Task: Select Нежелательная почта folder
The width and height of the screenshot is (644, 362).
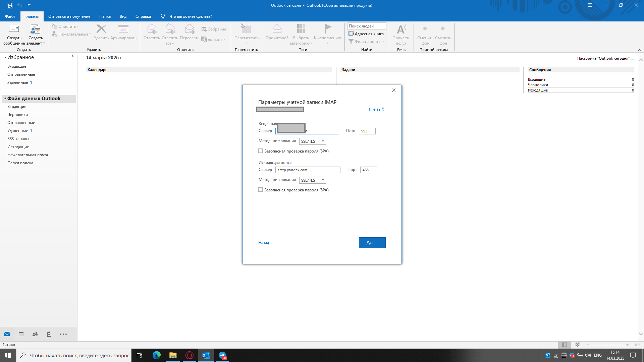Action: [x=28, y=155]
